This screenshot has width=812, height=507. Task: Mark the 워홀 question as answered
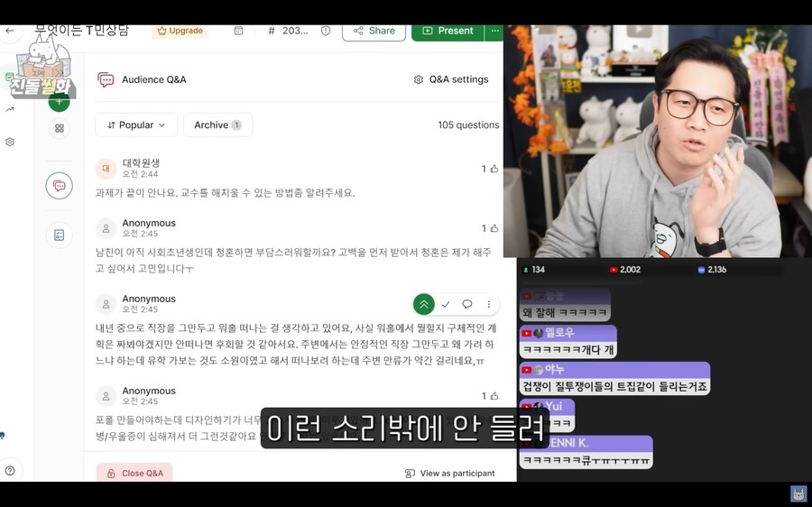[x=446, y=305]
